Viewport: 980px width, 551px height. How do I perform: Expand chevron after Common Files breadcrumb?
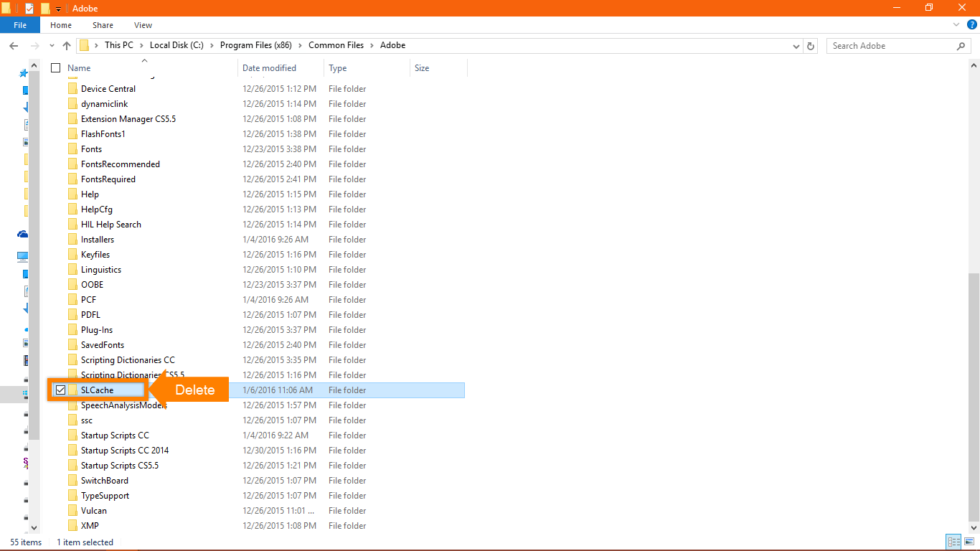[x=372, y=45]
